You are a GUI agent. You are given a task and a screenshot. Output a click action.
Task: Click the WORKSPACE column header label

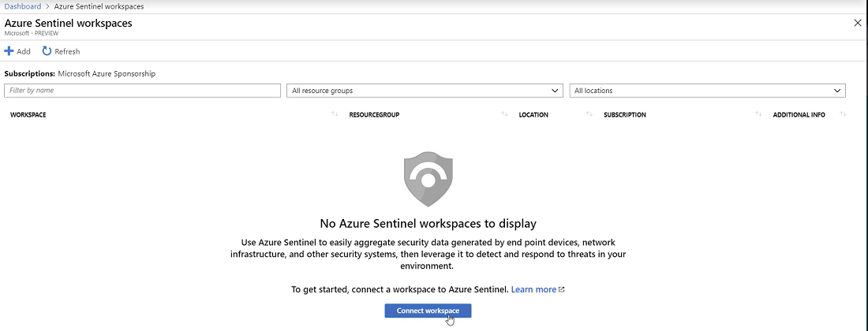[28, 115]
